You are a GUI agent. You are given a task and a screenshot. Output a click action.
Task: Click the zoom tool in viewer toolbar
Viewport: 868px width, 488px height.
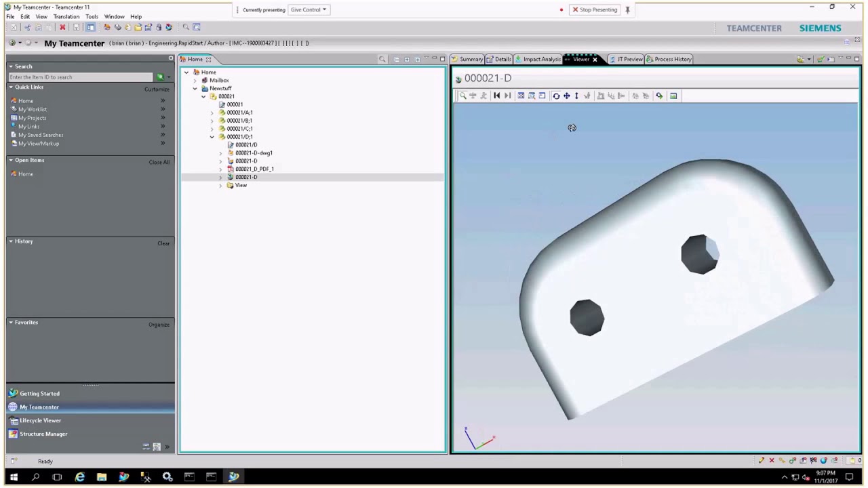tap(462, 96)
